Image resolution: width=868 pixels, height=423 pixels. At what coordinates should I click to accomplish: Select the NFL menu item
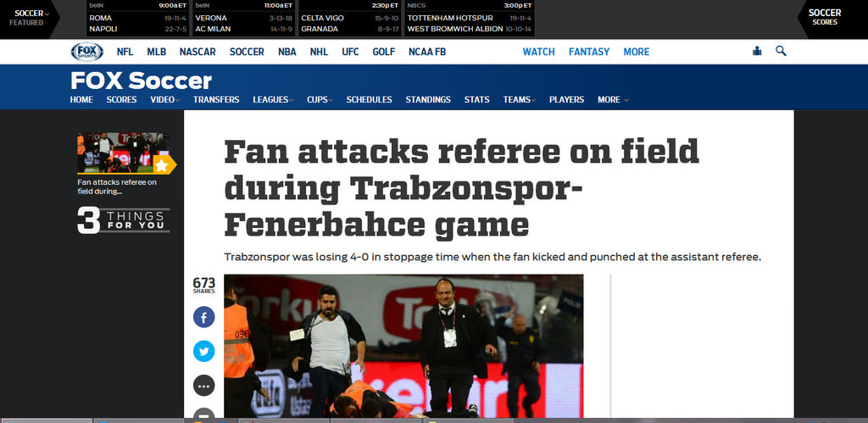[x=125, y=52]
